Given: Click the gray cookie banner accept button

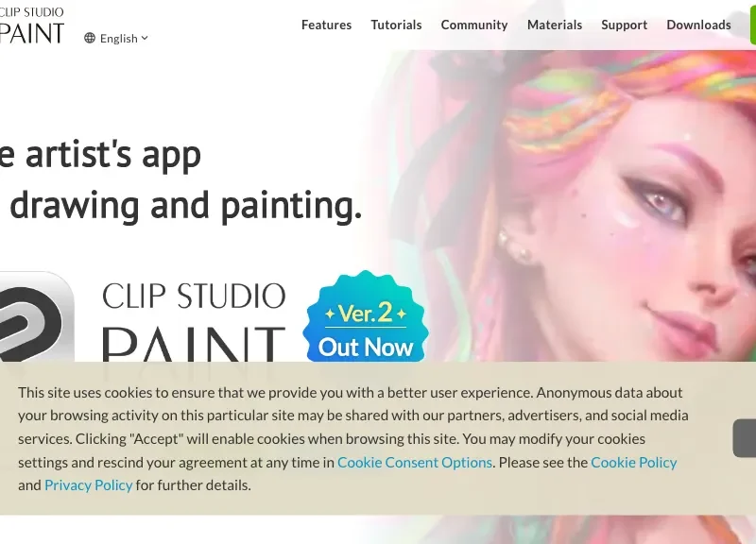Looking at the screenshot, I should click(x=745, y=438).
